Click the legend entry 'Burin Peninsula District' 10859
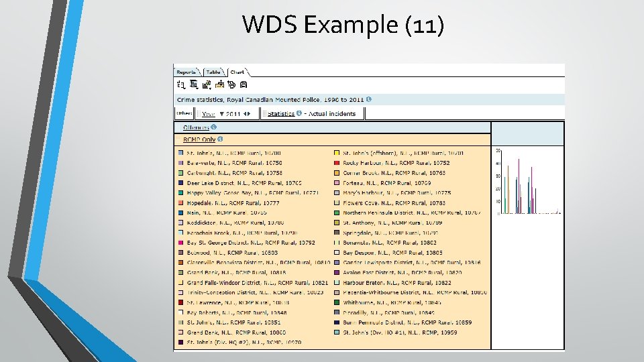Viewport: 644px width, 362px height. click(x=407, y=322)
